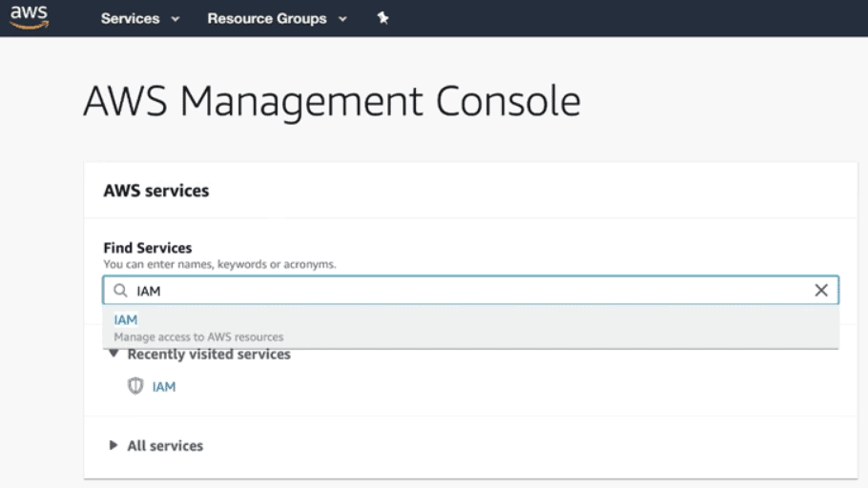Select the IAM search suggestion

coord(470,328)
